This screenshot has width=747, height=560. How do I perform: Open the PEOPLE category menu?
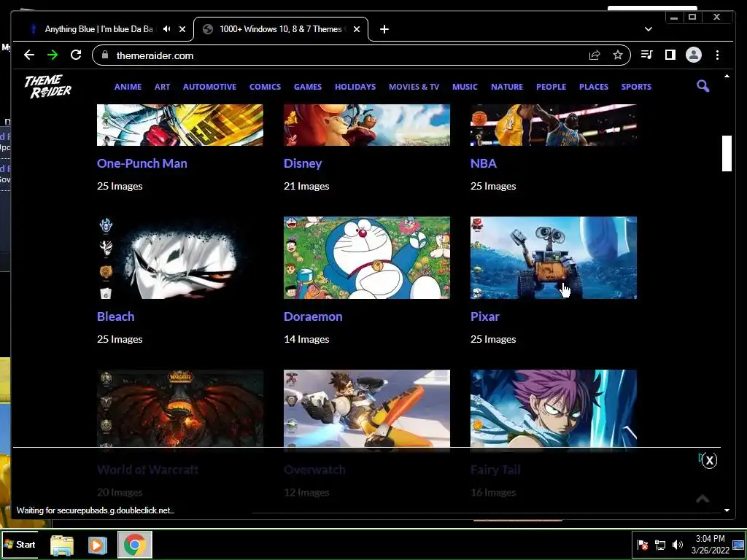551,87
